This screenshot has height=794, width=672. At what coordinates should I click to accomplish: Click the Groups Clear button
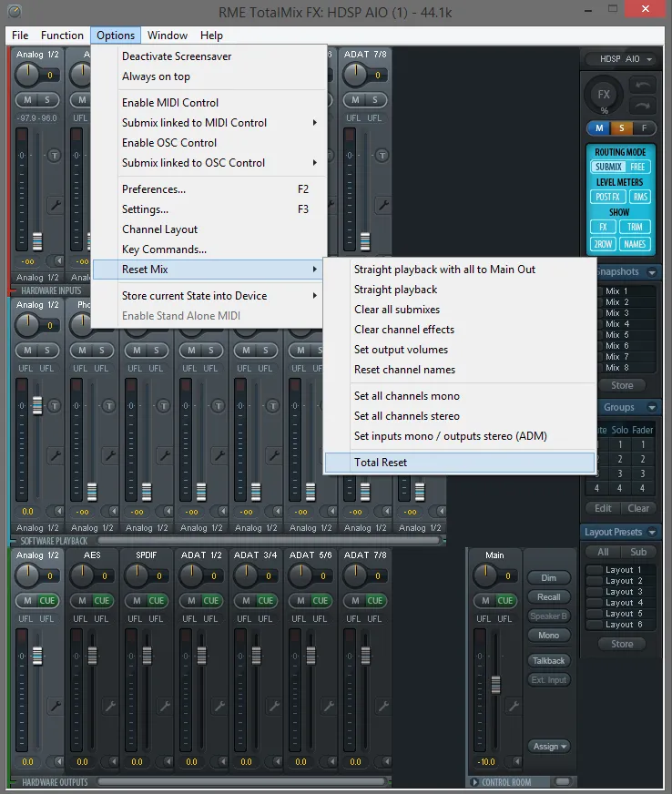pyautogui.click(x=638, y=508)
